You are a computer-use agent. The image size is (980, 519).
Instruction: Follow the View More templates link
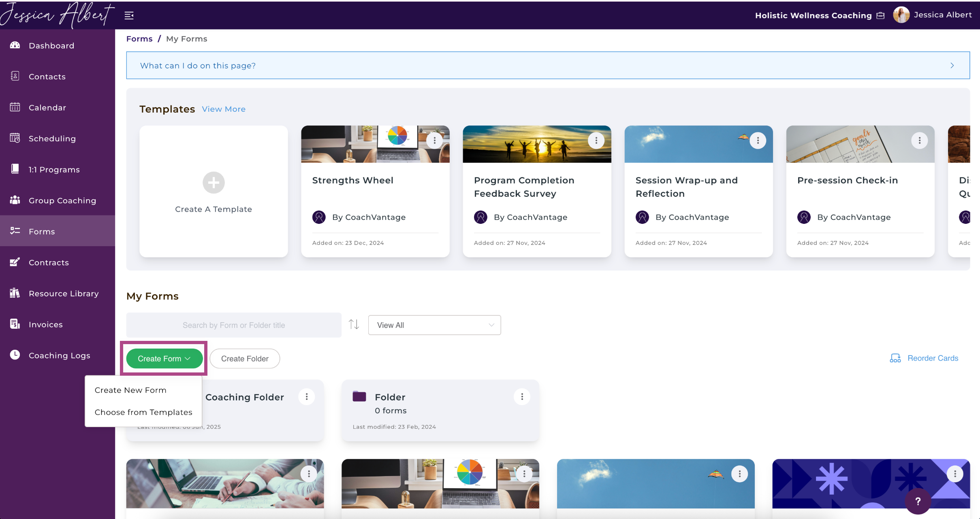pyautogui.click(x=224, y=109)
